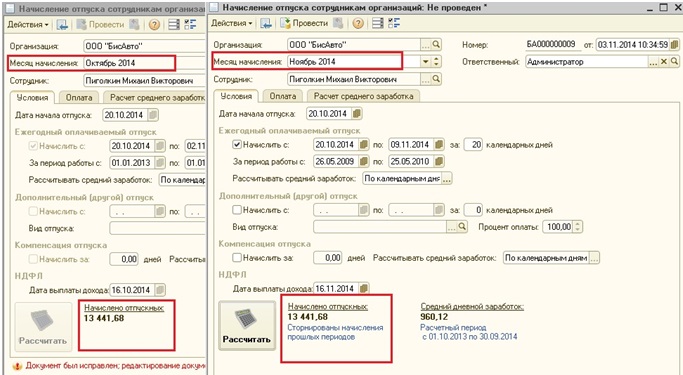Image resolution: width=683 pixels, height=375 pixels.
Task: Uncheck the annual leave Начислить с checkbox, right window
Action: coord(237,144)
